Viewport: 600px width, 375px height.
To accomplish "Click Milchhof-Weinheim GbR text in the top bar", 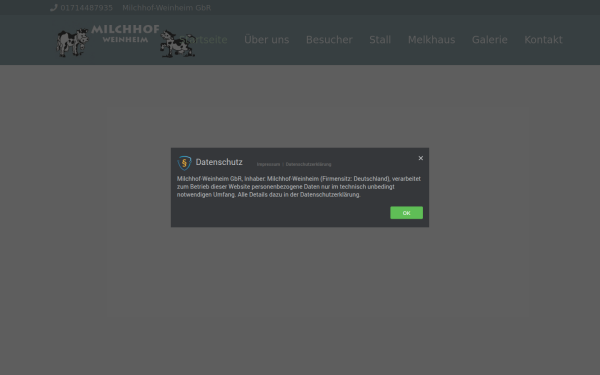I will coord(166,8).
